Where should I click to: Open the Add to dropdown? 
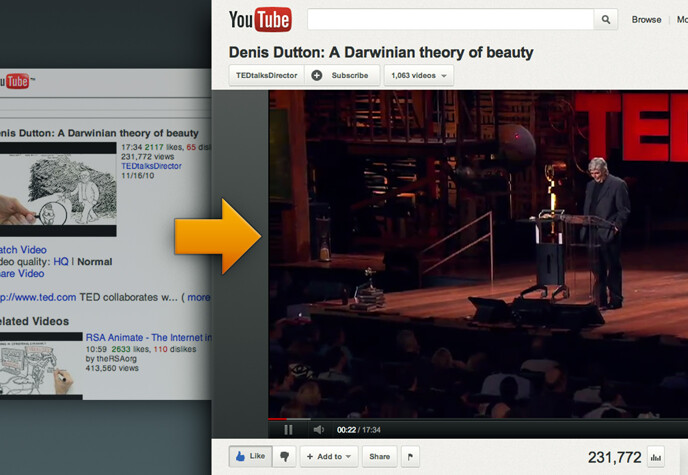tap(329, 457)
